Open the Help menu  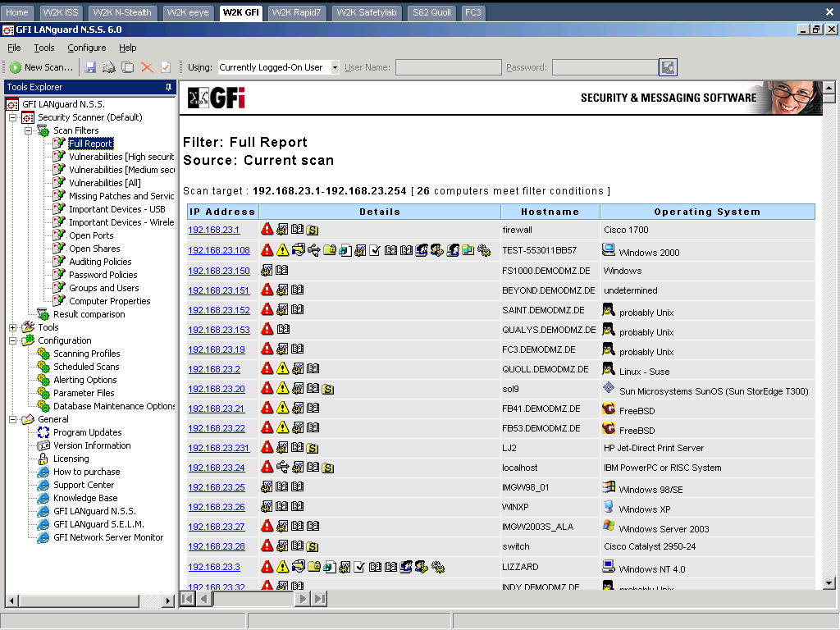pyautogui.click(x=127, y=48)
